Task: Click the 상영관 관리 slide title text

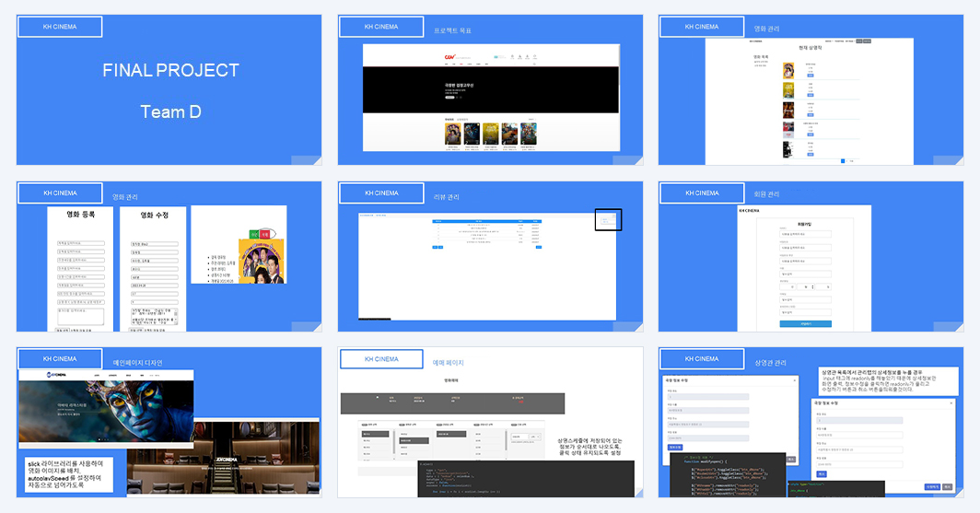Action: pos(770,362)
